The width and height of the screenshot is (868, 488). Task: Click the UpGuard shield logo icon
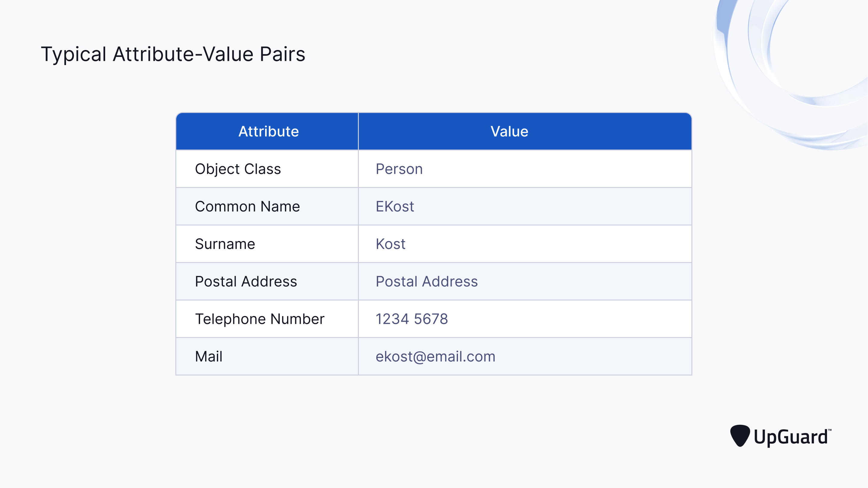[740, 435]
